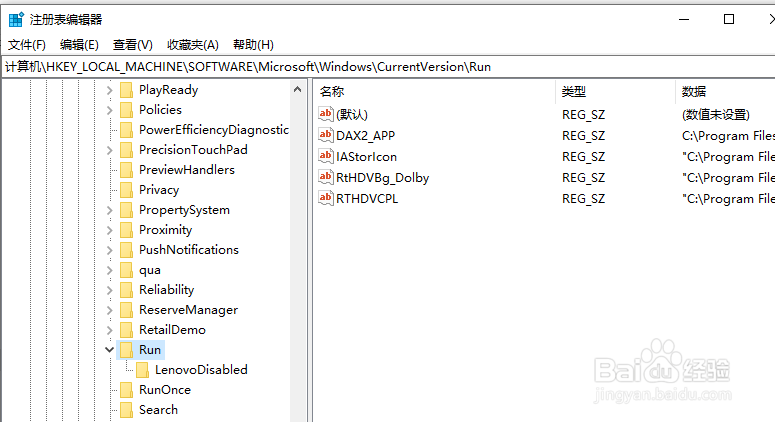775x422 pixels.
Task: Click the Search folder icon
Action: [x=127, y=410]
